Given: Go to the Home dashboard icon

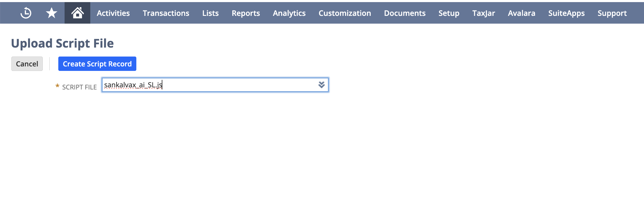Looking at the screenshot, I should [77, 13].
